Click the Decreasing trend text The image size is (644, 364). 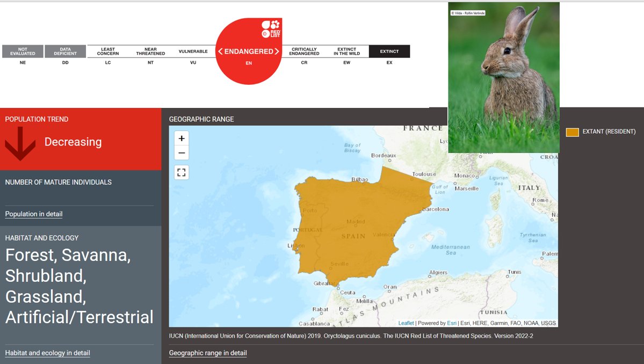73,142
